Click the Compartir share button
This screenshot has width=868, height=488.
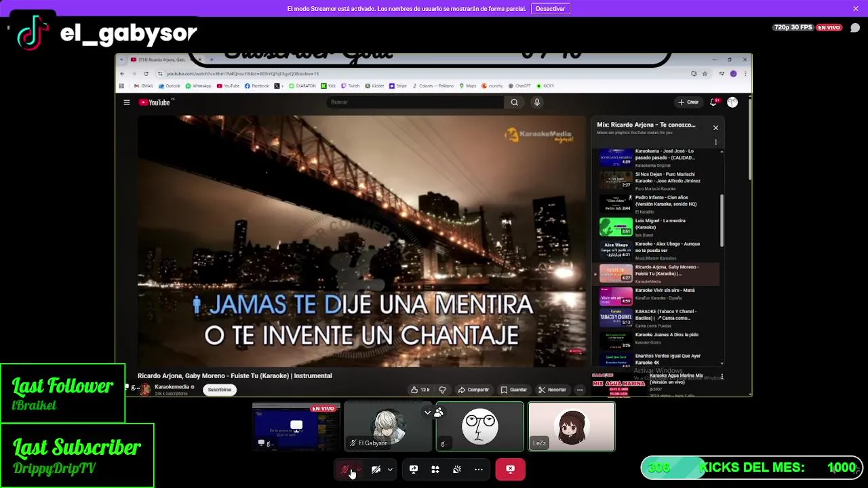click(473, 390)
